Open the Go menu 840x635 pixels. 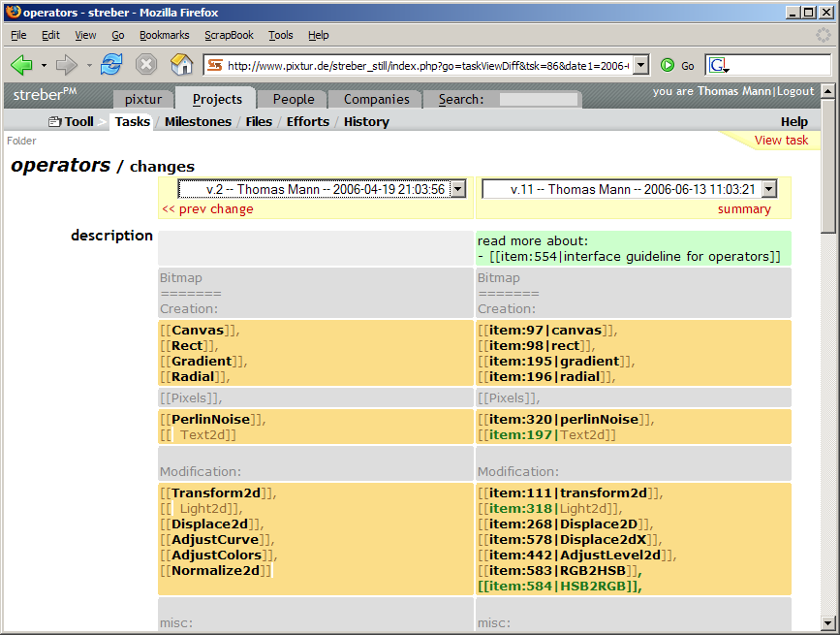click(x=118, y=35)
